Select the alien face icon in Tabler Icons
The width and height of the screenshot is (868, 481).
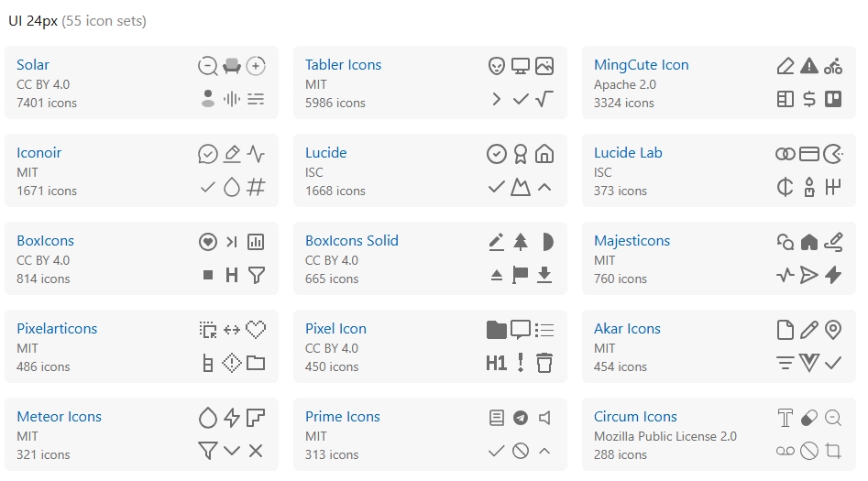(x=497, y=66)
